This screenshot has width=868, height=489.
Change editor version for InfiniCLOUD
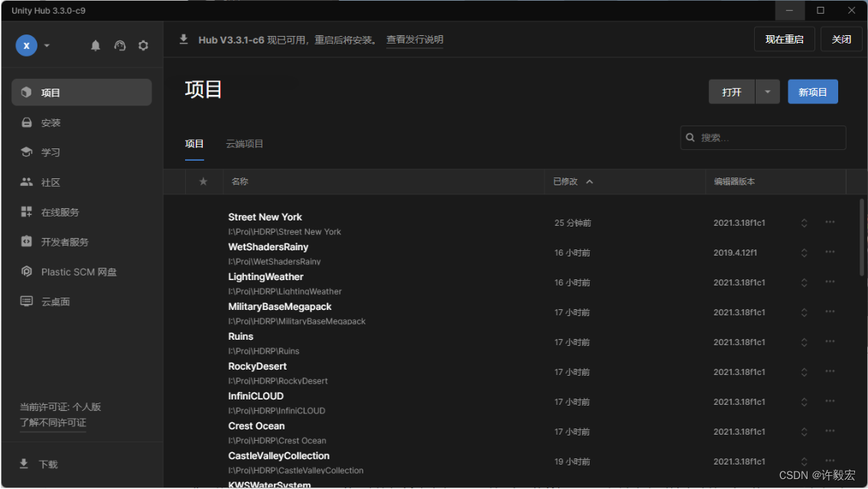click(x=804, y=402)
